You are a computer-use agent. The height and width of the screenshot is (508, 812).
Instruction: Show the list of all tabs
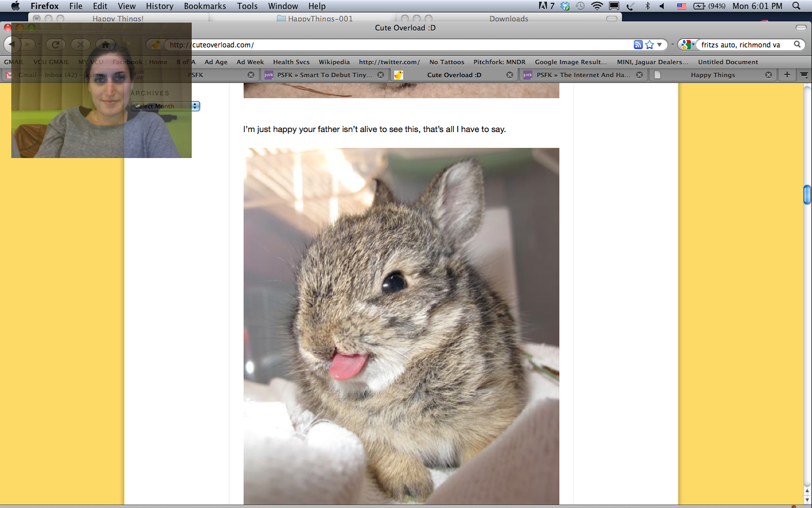(804, 75)
